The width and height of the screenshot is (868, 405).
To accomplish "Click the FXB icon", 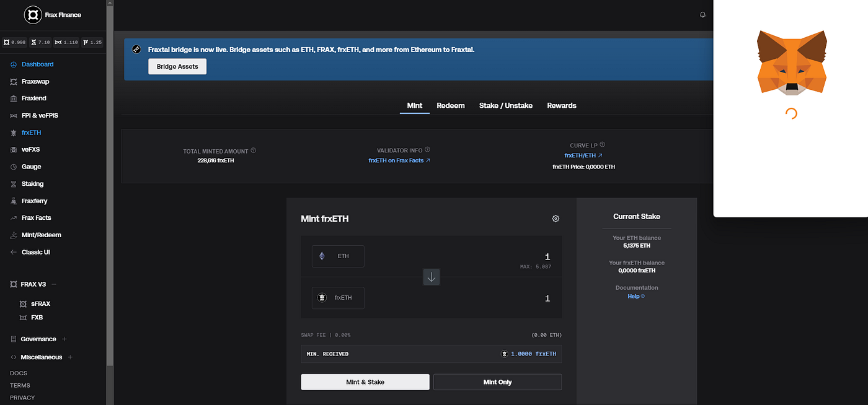I will coord(23,318).
